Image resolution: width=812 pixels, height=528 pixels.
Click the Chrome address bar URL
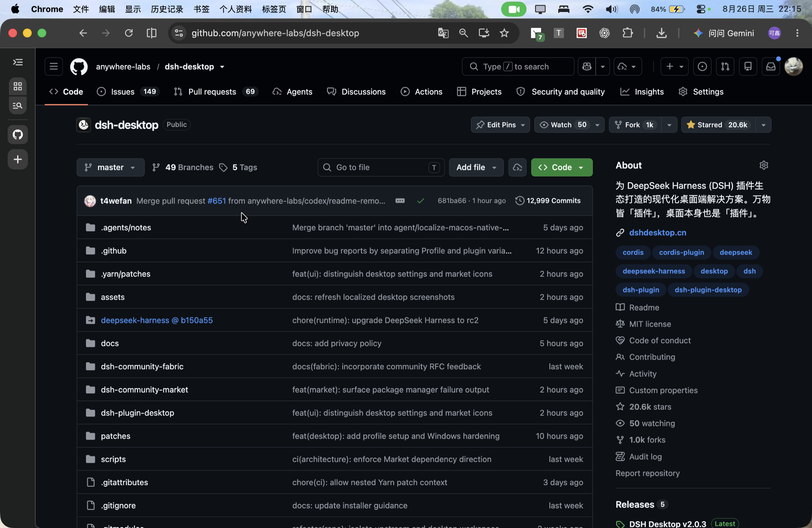[275, 33]
